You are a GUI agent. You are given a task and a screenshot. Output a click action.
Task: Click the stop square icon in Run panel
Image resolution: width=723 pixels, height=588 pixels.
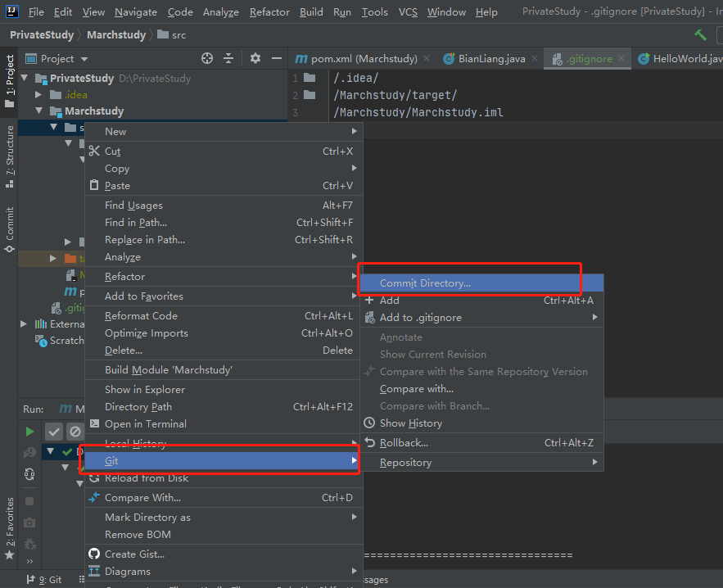pos(29,501)
